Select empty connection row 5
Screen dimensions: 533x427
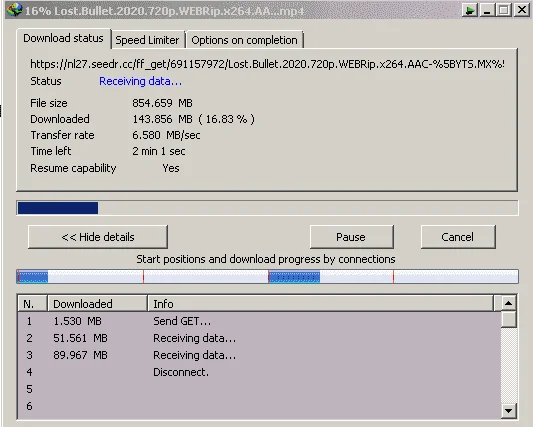click(259, 389)
